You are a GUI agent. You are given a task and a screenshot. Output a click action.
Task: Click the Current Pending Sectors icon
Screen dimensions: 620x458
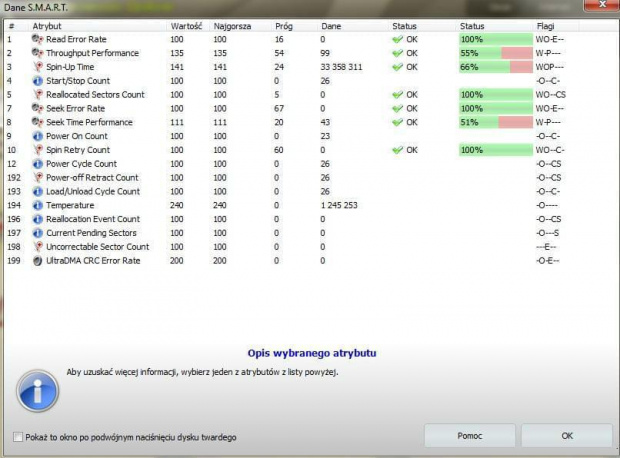click(x=38, y=233)
